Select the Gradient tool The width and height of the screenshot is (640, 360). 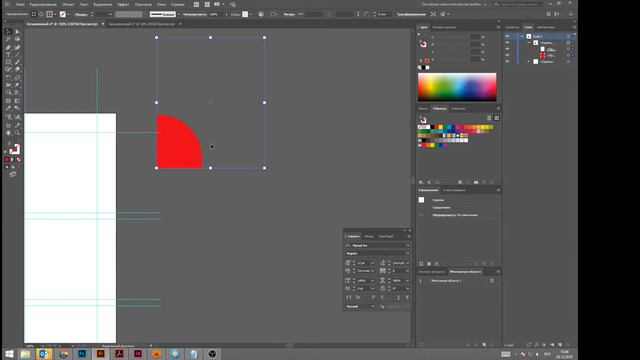tap(17, 101)
